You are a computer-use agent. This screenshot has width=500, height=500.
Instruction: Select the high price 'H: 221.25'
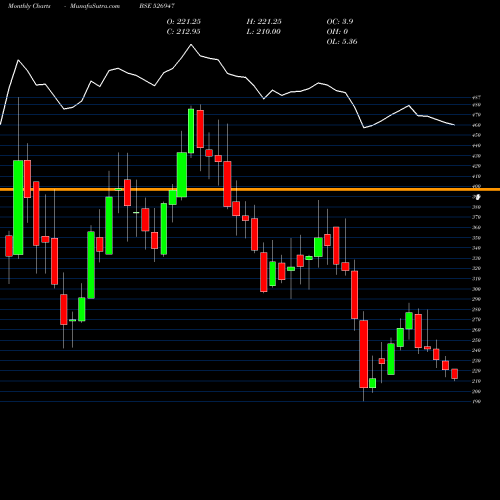pyautogui.click(x=264, y=21)
